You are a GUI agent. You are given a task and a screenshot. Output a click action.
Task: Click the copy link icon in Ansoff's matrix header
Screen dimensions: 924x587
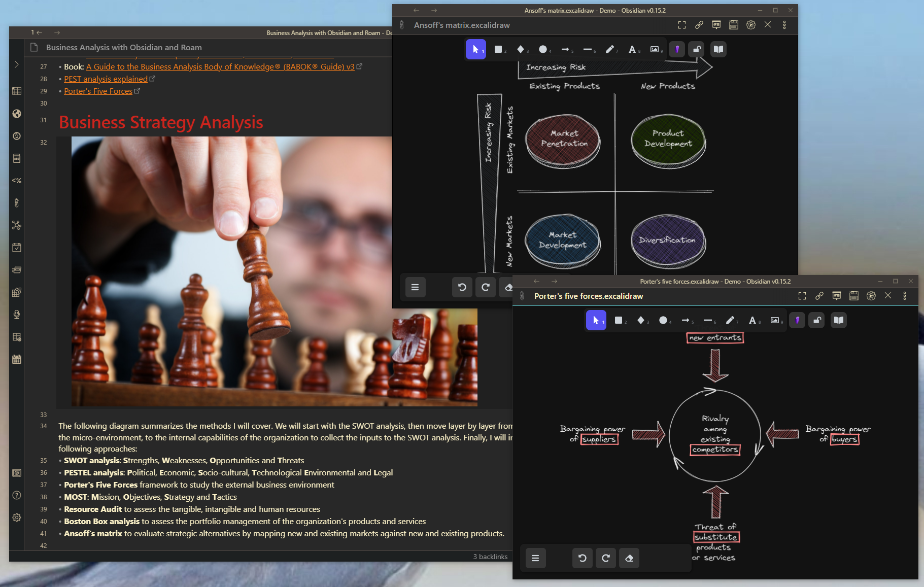click(699, 25)
